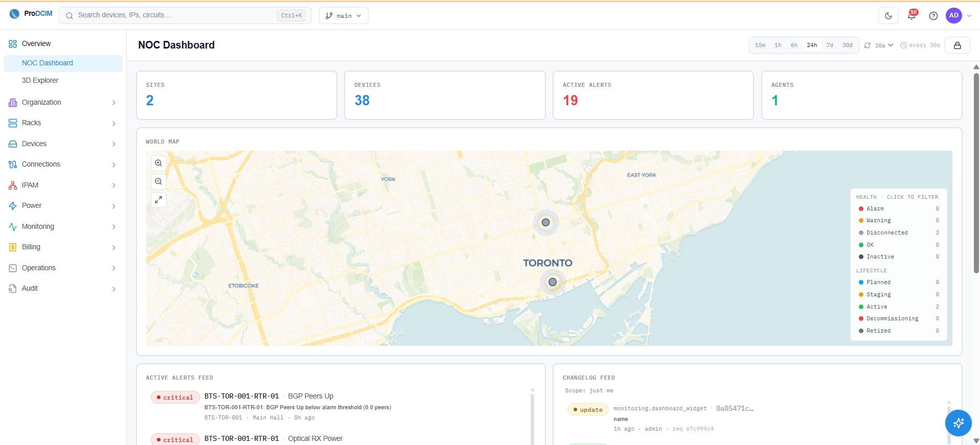Screen dimensions: 980x445
Task: Click the search devices input field
Action: click(185, 16)
